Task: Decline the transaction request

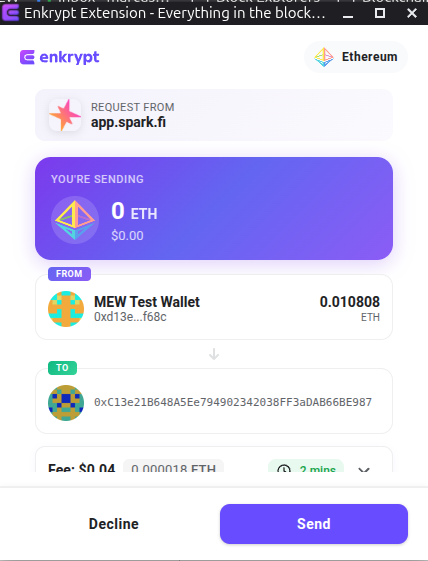Action: [x=113, y=524]
